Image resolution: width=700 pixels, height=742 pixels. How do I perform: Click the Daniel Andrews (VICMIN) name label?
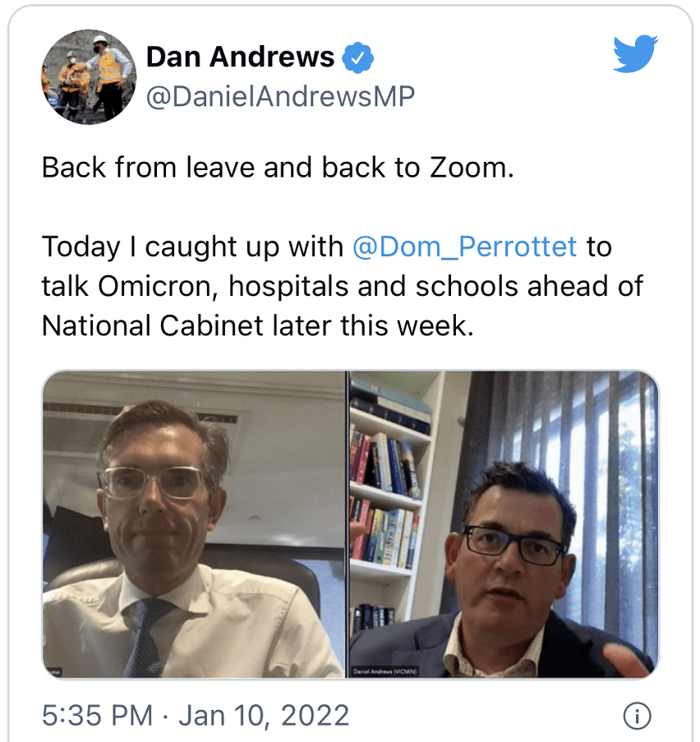coord(385,671)
